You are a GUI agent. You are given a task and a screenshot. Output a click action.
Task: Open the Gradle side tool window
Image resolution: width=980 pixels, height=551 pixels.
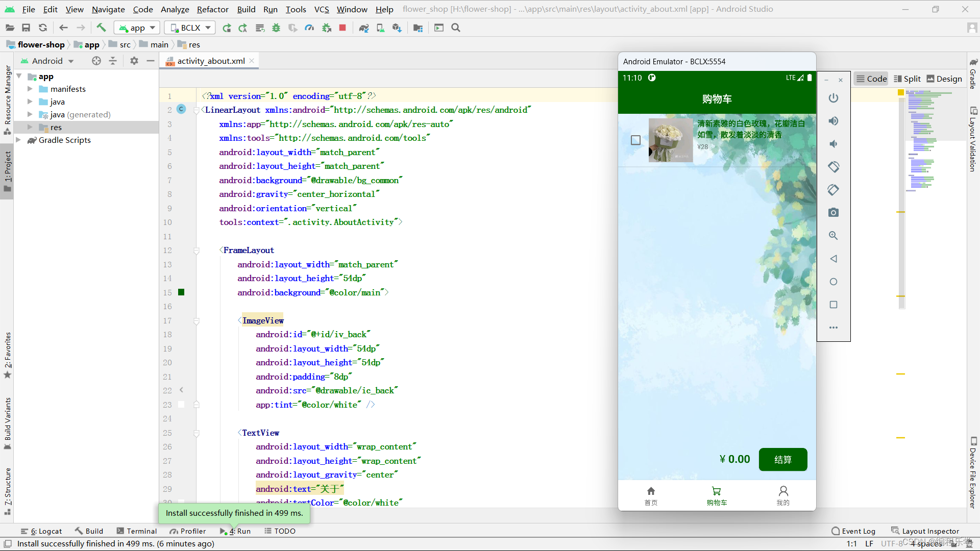(973, 74)
